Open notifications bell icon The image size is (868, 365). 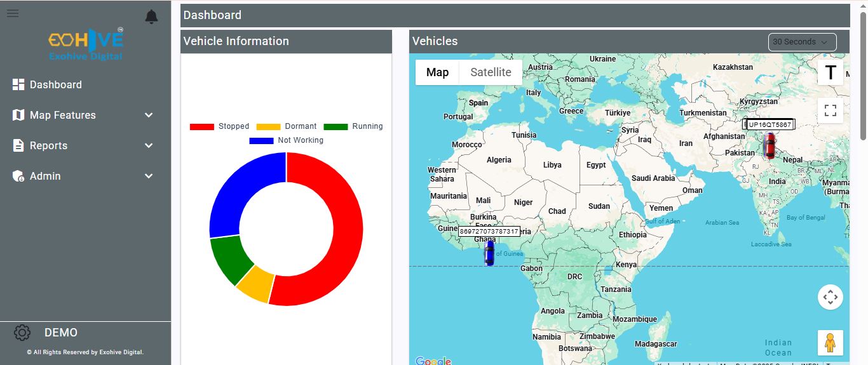tap(151, 17)
